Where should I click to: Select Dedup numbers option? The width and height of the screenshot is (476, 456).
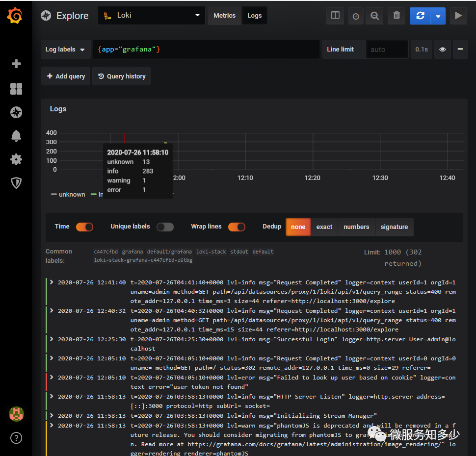(x=356, y=227)
